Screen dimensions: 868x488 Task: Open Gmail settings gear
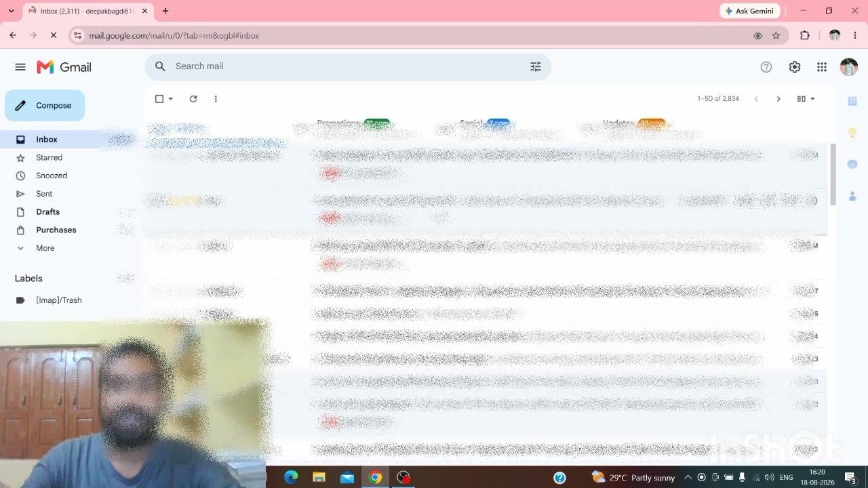(795, 67)
